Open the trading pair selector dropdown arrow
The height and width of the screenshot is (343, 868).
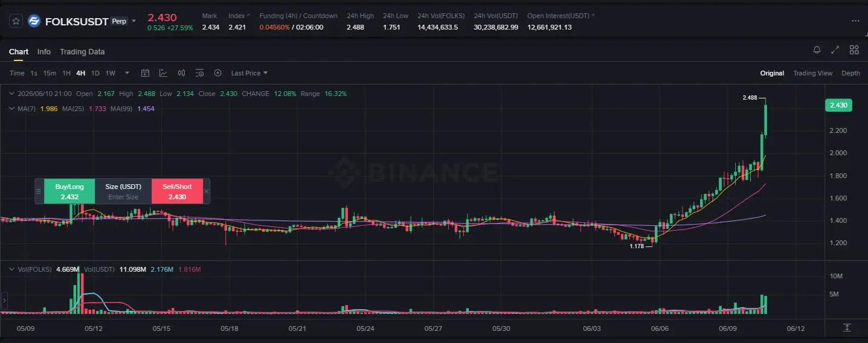[x=134, y=21]
